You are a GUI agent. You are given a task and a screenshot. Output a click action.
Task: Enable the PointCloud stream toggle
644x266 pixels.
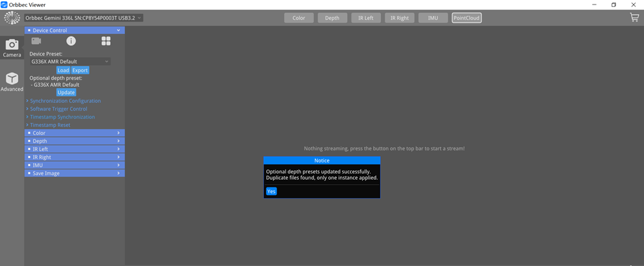(467, 18)
